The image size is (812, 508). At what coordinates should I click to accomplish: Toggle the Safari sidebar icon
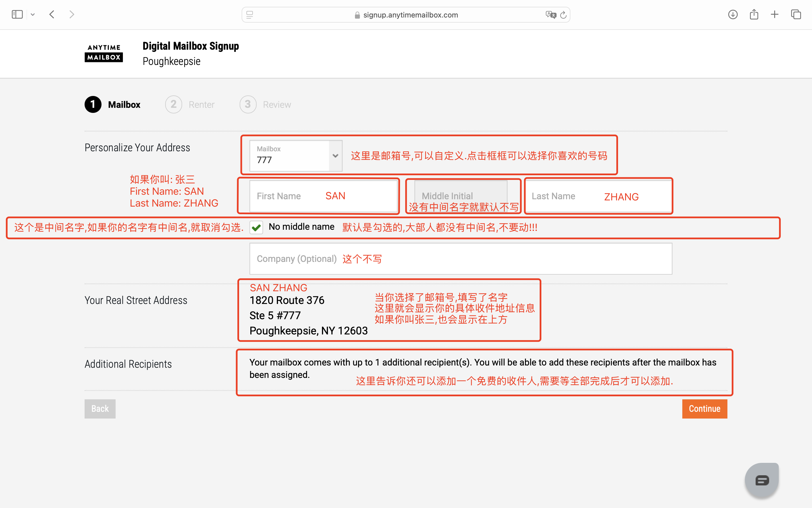tap(17, 14)
